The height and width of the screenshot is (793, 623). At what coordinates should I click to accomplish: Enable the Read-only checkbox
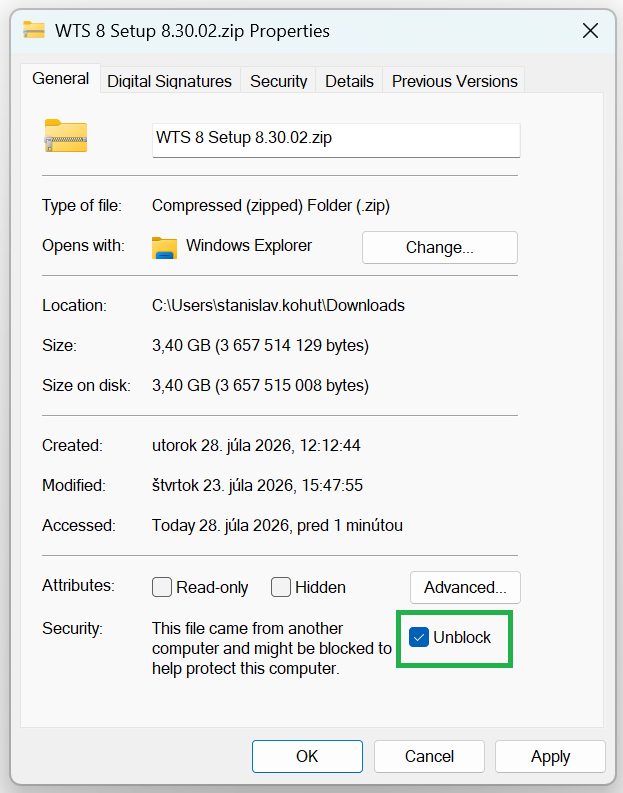pyautogui.click(x=162, y=587)
